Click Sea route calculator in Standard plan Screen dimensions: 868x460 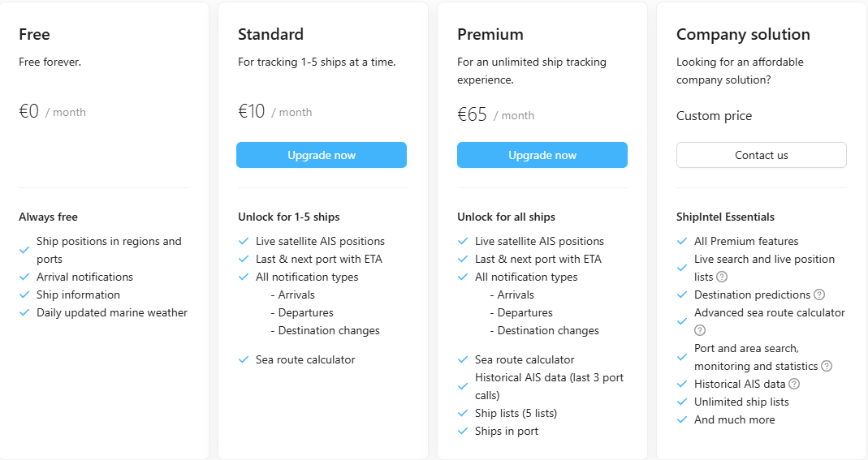click(x=305, y=359)
